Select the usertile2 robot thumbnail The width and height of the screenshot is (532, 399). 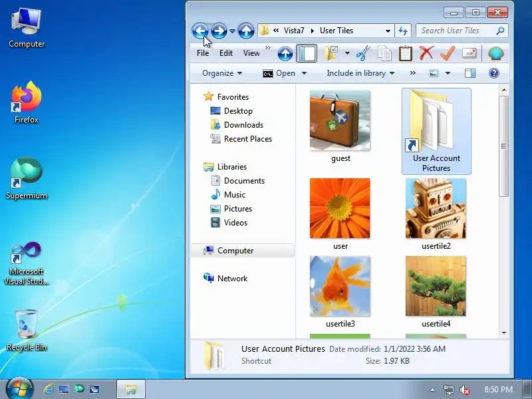click(436, 208)
